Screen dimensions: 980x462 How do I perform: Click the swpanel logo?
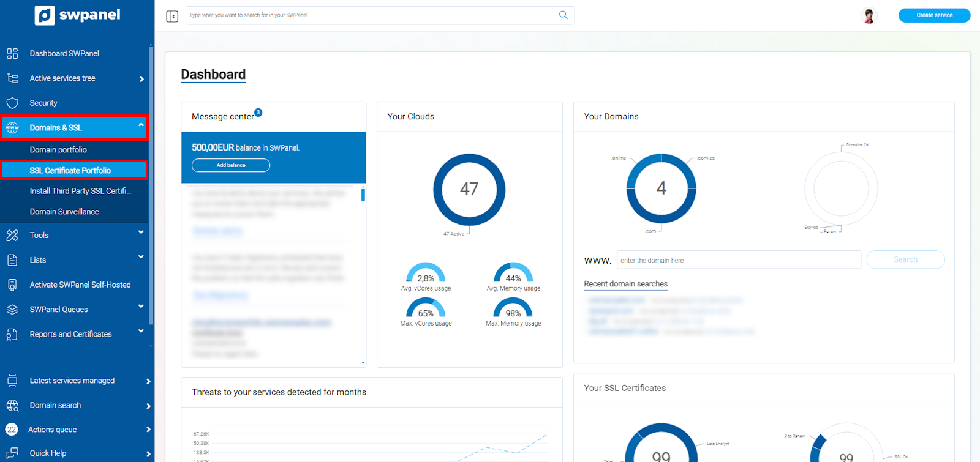78,15
